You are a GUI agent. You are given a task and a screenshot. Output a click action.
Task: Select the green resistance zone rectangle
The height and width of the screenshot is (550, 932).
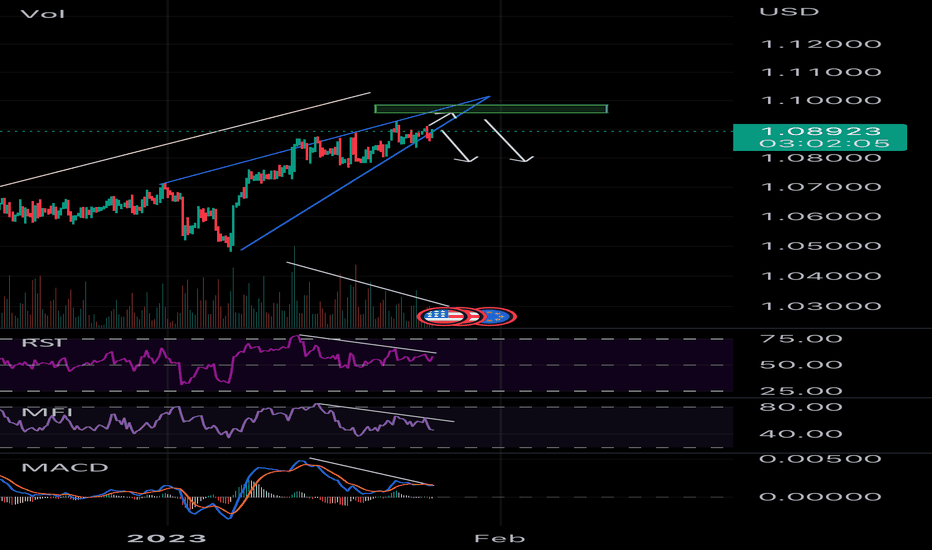tap(491, 109)
